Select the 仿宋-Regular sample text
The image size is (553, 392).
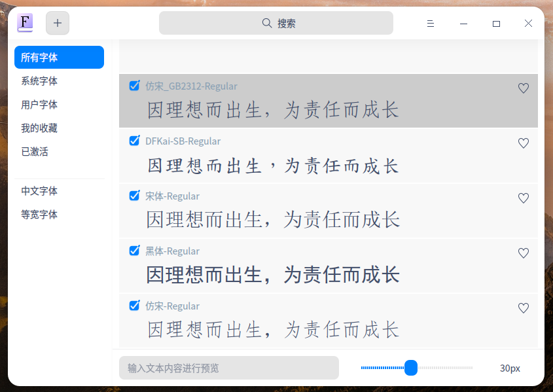point(273,330)
